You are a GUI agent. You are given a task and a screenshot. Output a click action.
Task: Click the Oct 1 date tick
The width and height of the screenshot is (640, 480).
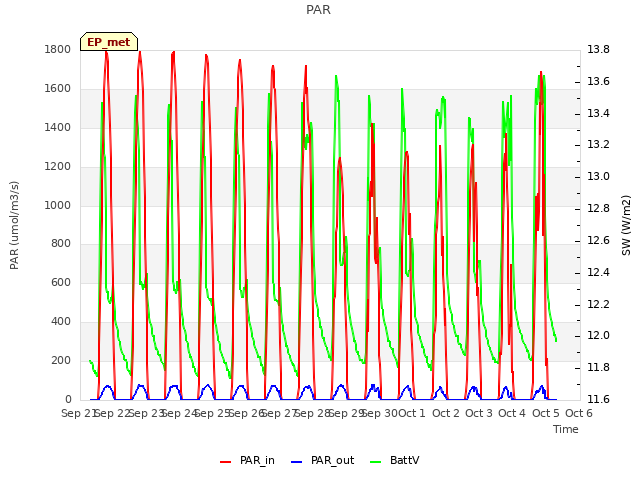coord(412,413)
